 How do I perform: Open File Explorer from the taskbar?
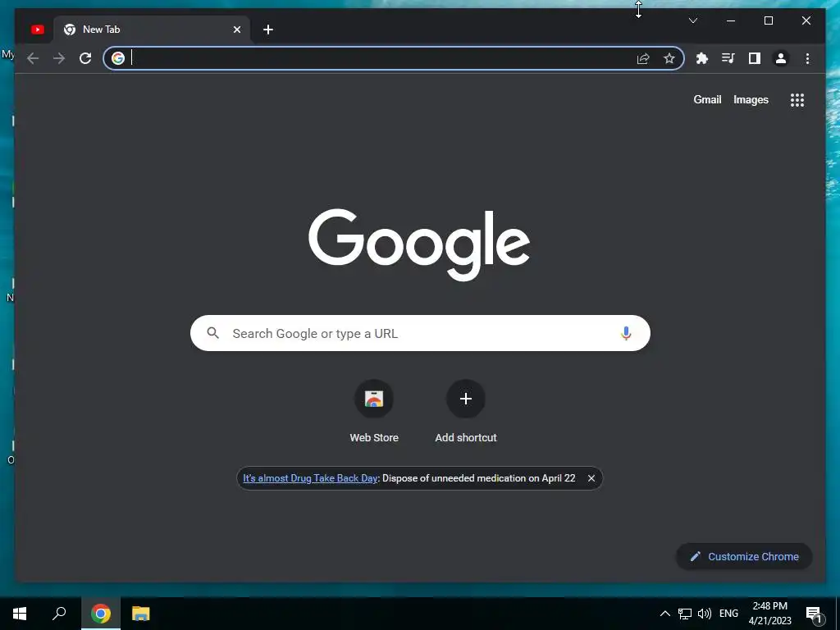pyautogui.click(x=140, y=614)
